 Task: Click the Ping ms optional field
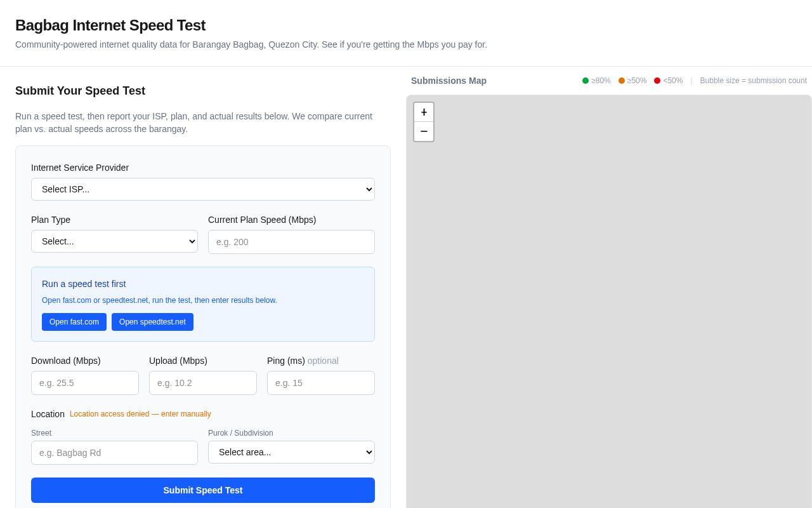(321, 383)
